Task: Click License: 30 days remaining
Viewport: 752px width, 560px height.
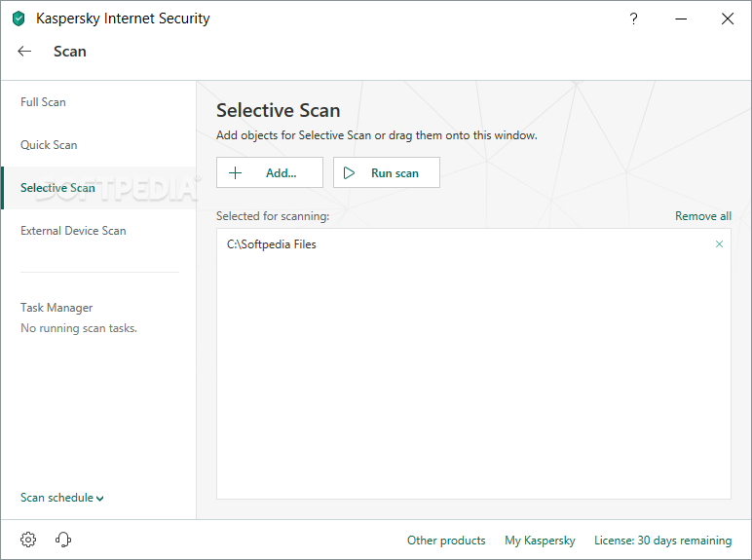Action: click(x=662, y=541)
